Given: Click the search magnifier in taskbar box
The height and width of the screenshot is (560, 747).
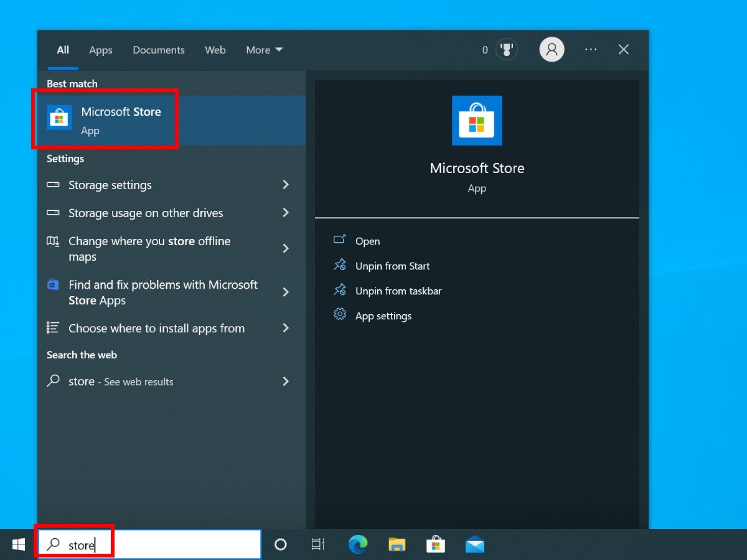Looking at the screenshot, I should [54, 545].
